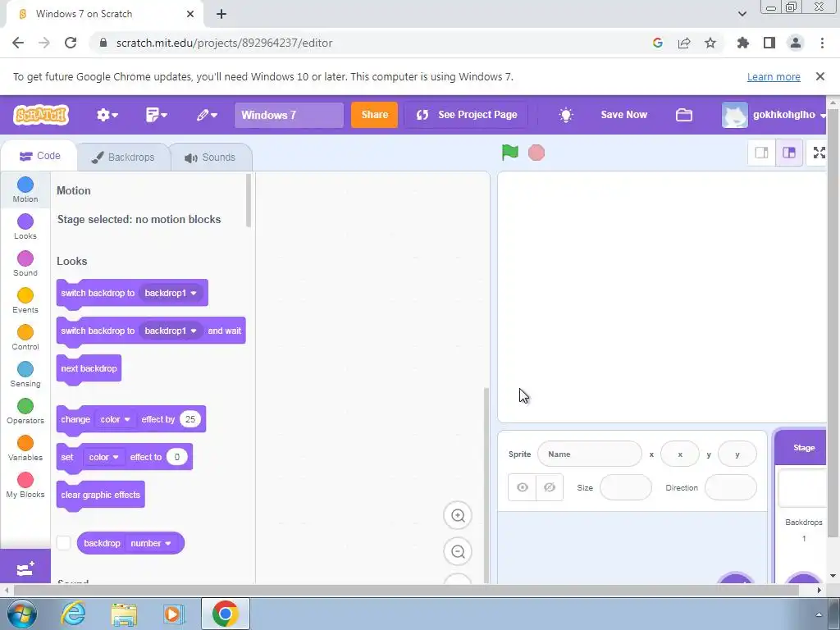This screenshot has width=840, height=630.
Task: Open the File menu icon
Action: point(157,115)
